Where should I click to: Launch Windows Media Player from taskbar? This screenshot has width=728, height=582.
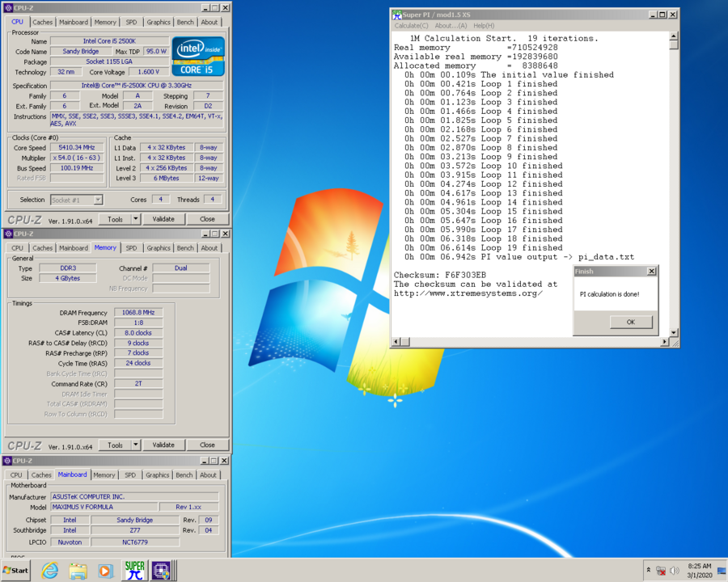105,571
